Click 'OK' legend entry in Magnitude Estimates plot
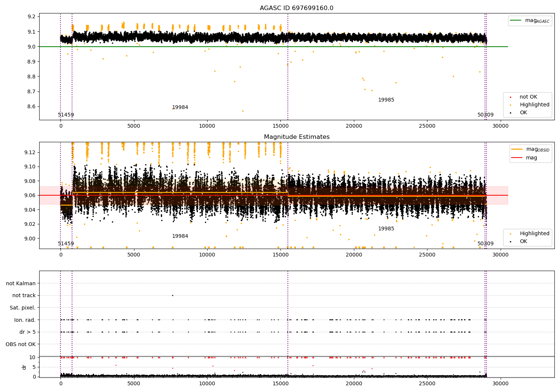The image size is (560, 392). [x=519, y=242]
